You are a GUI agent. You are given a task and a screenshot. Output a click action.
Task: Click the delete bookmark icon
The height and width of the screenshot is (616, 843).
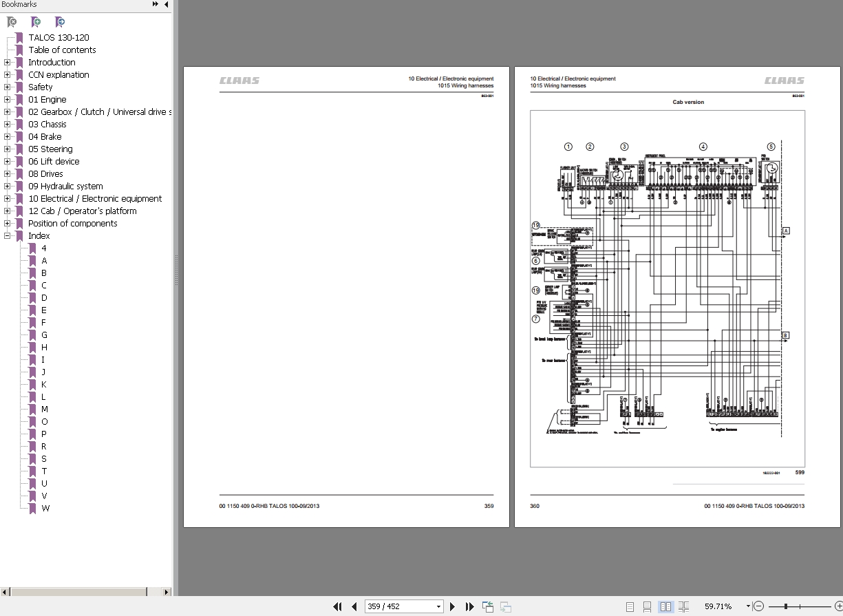(x=12, y=22)
